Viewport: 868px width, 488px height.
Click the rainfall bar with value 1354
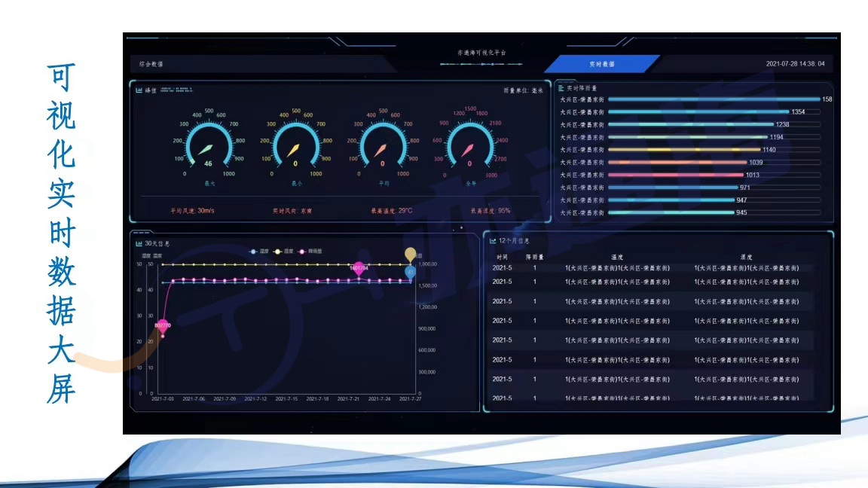pyautogui.click(x=698, y=111)
